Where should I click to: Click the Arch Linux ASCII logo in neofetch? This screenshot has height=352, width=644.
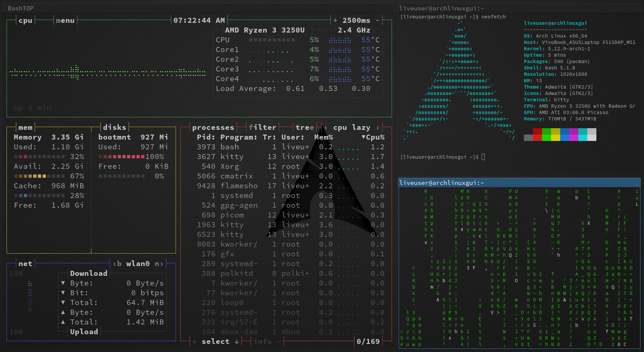coord(460,81)
